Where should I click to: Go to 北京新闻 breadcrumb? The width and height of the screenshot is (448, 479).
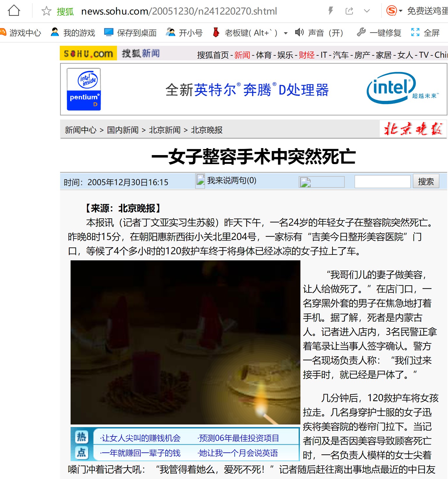click(x=164, y=130)
